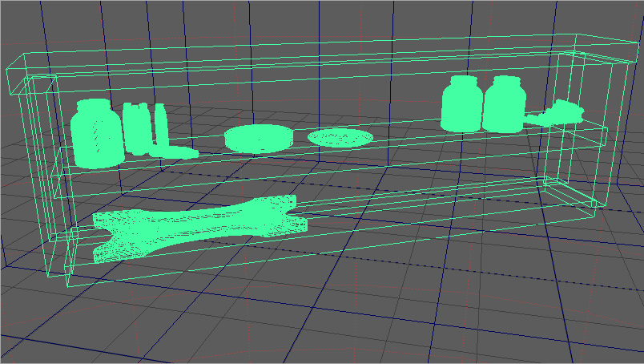Click the thin flat plate mid-shelf
The image size is (644, 364).
[340, 138]
